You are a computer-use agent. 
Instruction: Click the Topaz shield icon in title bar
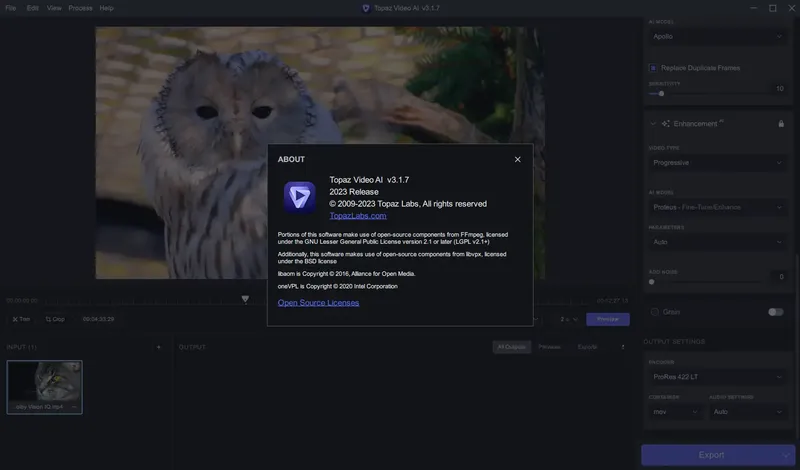pos(366,8)
